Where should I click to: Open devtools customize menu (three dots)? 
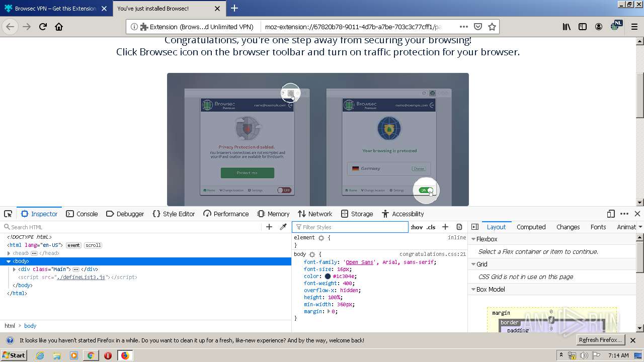coord(624,214)
